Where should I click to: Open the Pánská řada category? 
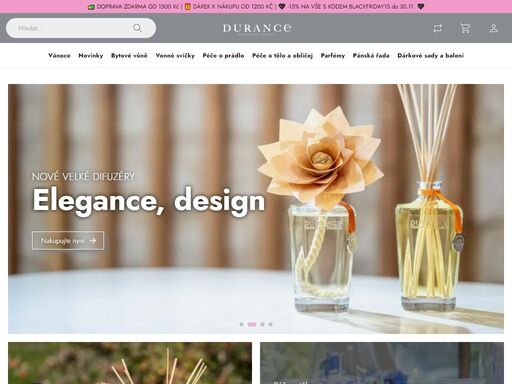[371, 56]
